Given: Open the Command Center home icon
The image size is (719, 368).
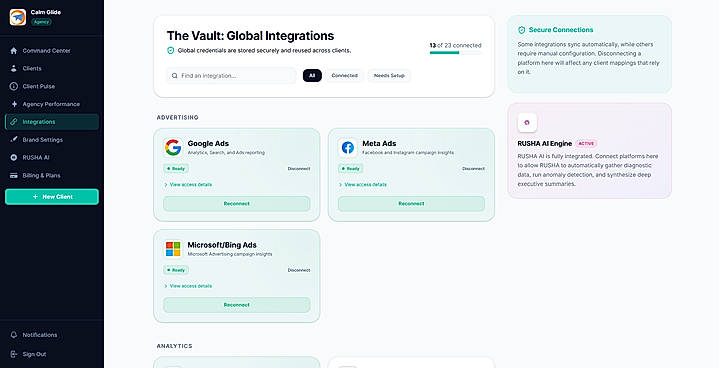Looking at the screenshot, I should pos(14,51).
